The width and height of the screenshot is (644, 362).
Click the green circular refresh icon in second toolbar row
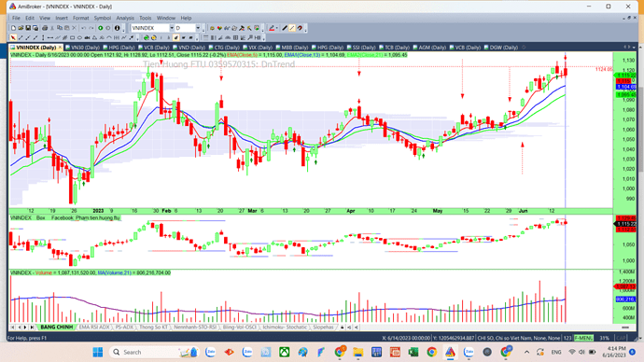click(146, 37)
